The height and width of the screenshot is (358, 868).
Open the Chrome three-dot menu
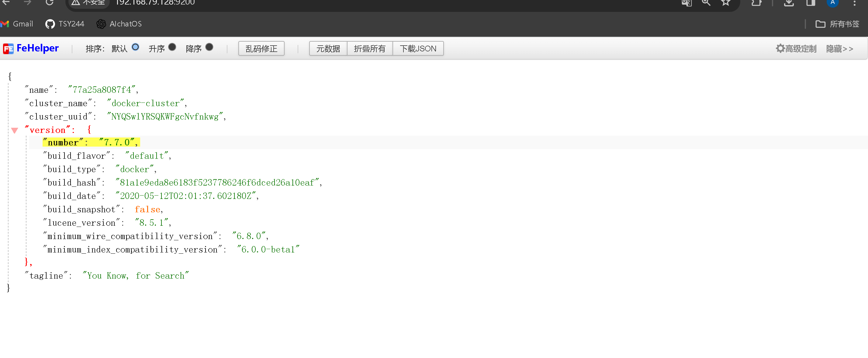click(x=854, y=3)
